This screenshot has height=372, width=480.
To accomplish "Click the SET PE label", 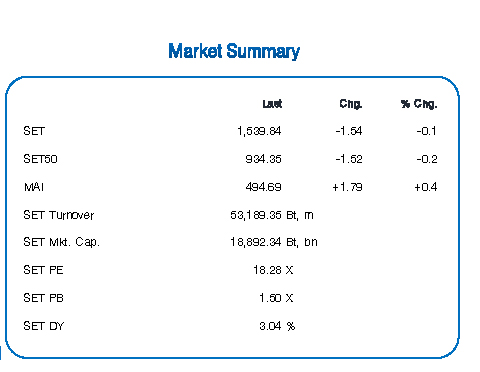I will coord(43,270).
